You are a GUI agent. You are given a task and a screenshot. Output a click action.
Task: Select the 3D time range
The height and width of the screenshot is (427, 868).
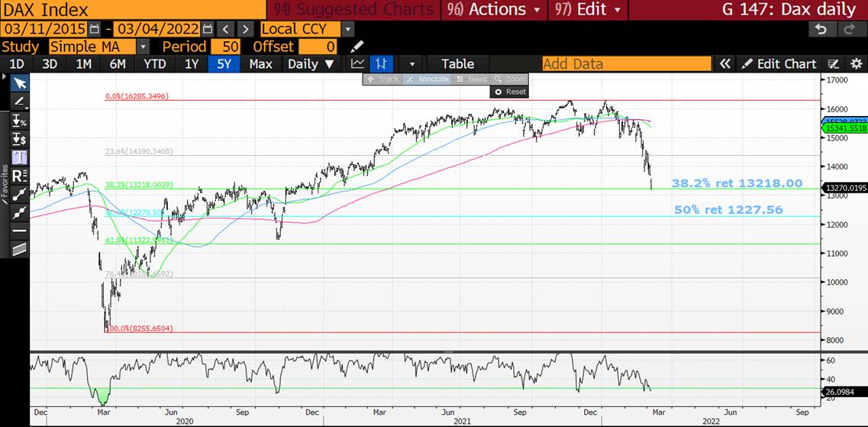coord(50,63)
